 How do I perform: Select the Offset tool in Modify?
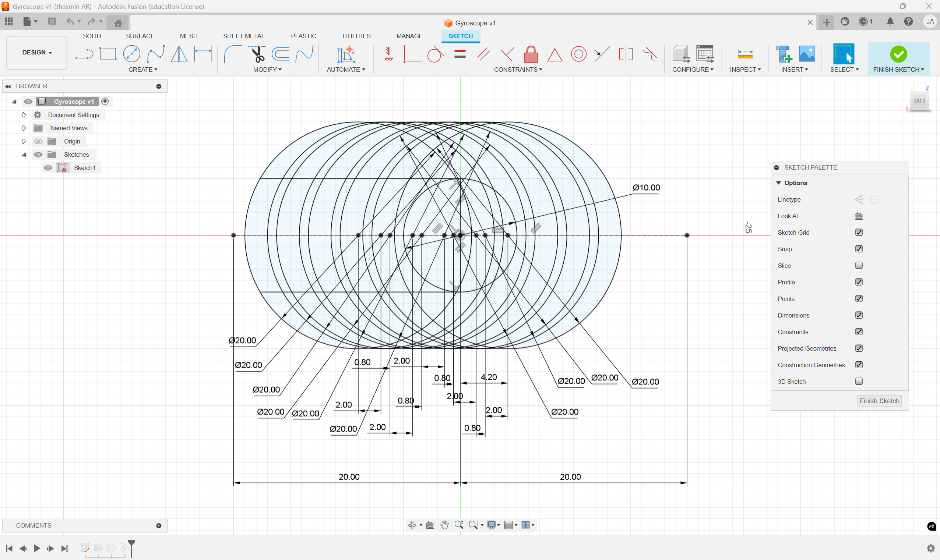pyautogui.click(x=281, y=54)
